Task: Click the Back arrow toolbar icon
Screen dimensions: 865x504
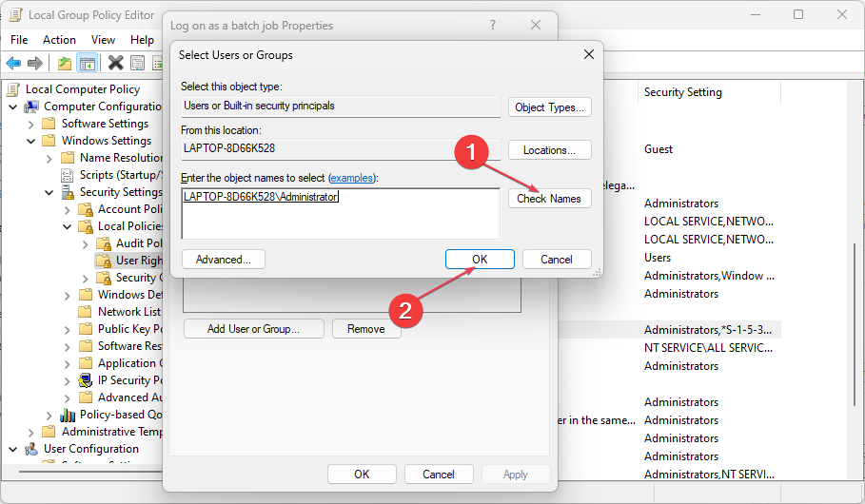Action: pyautogui.click(x=13, y=64)
